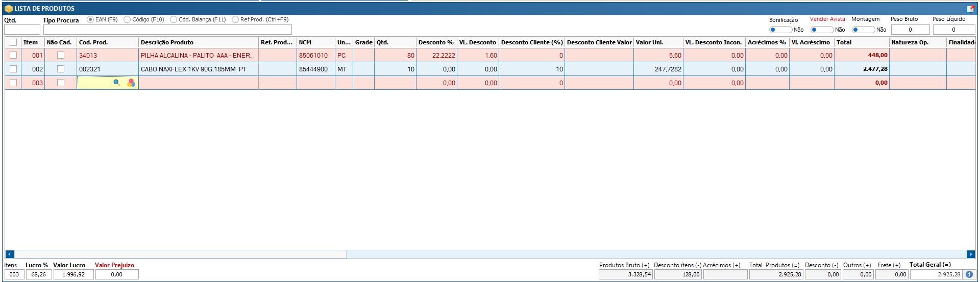The image size is (980, 282).
Task: Choose the Cód. Balança (F11) radio option
Action: tap(174, 20)
